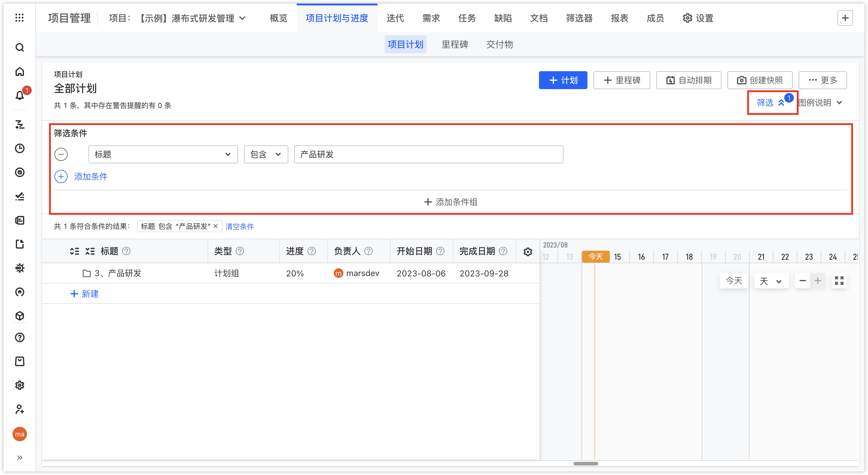Click the invite member icon

click(x=19, y=409)
